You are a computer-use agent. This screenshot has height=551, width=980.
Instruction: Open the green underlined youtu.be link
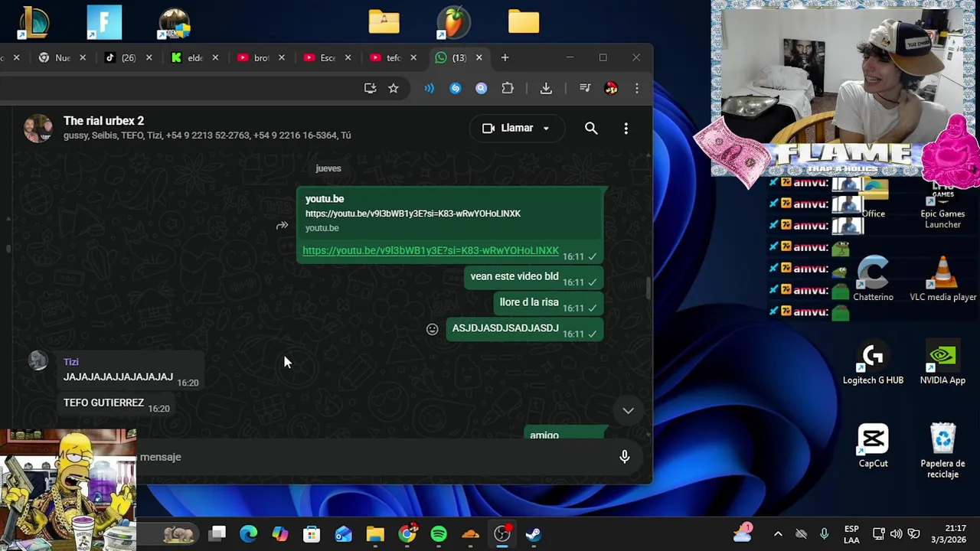(x=430, y=250)
